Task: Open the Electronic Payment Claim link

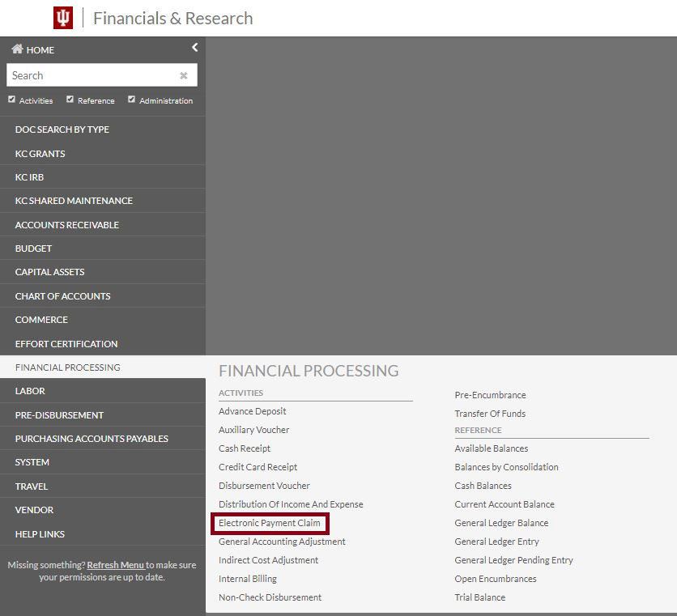Action: (x=270, y=523)
